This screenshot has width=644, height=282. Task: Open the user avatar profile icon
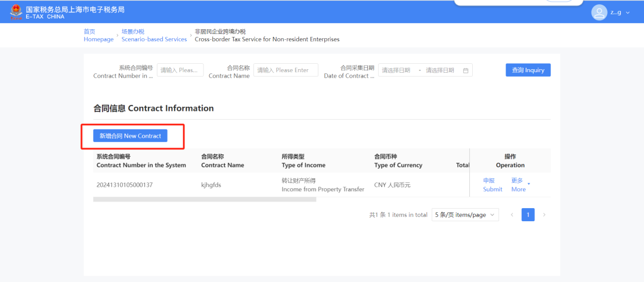(599, 13)
